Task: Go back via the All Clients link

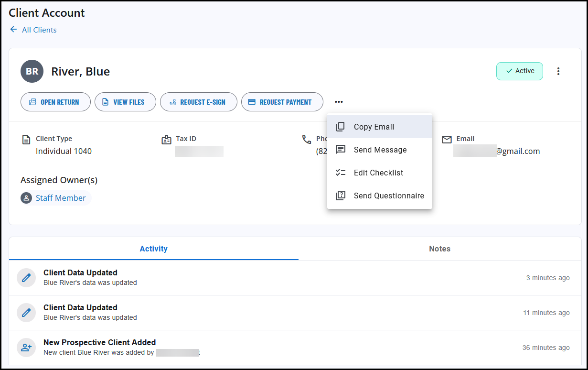Action: click(39, 30)
